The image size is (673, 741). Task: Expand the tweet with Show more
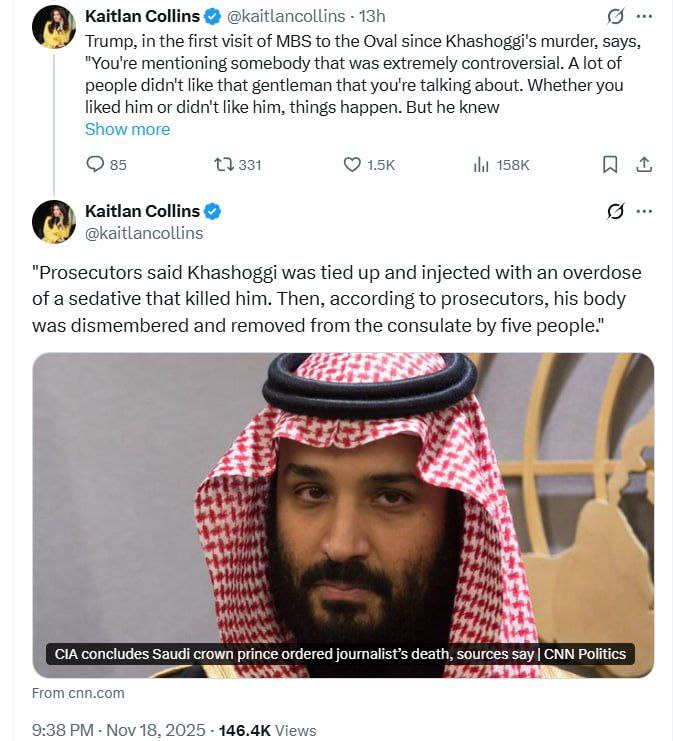coord(127,129)
